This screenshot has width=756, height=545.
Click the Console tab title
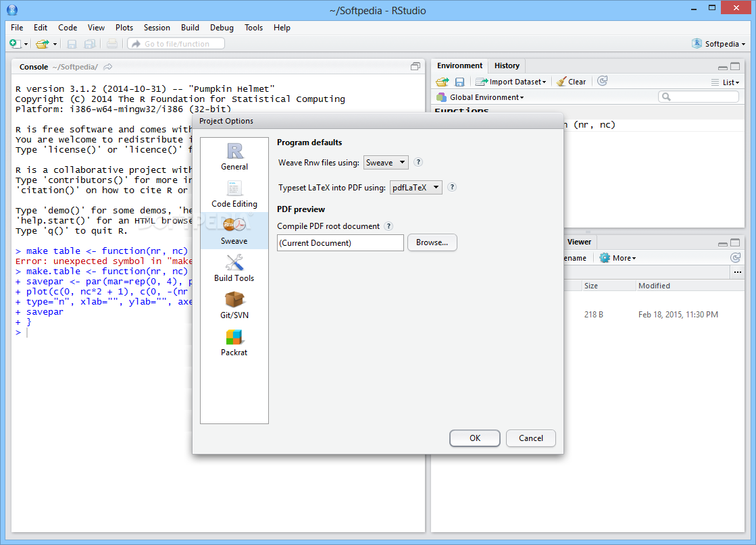tap(34, 67)
